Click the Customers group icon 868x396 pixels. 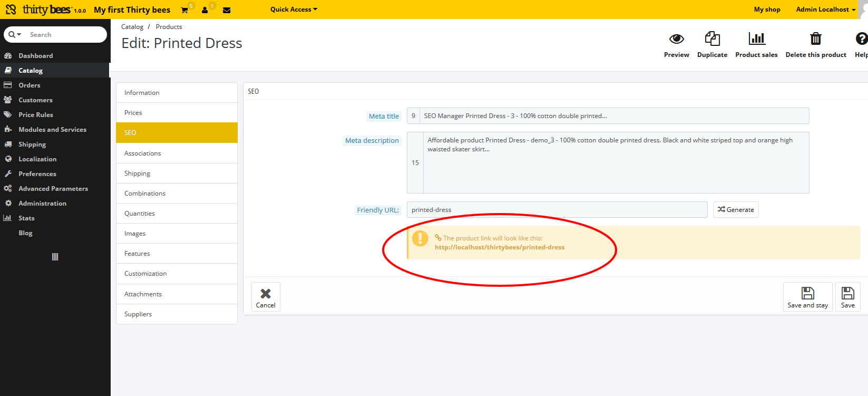pos(8,100)
